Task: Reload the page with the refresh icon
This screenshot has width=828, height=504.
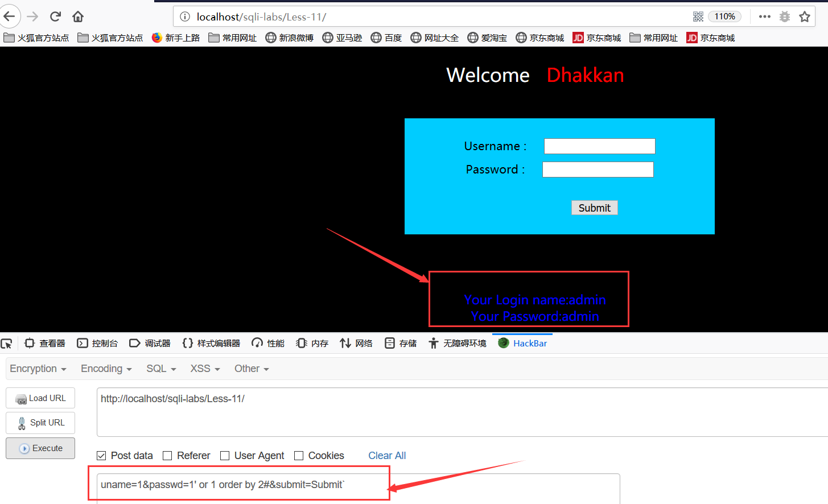Action: (x=55, y=16)
